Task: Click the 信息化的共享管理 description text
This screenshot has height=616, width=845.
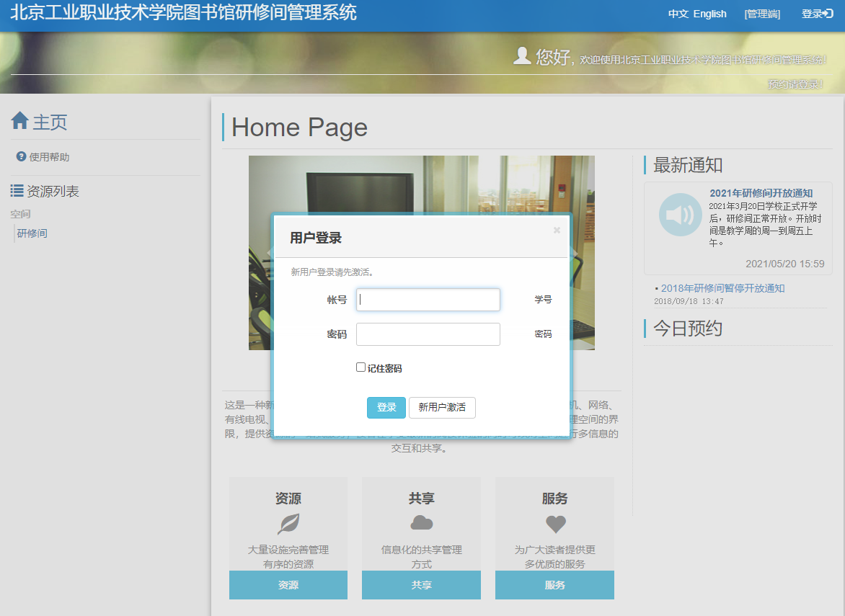Action: point(422,550)
